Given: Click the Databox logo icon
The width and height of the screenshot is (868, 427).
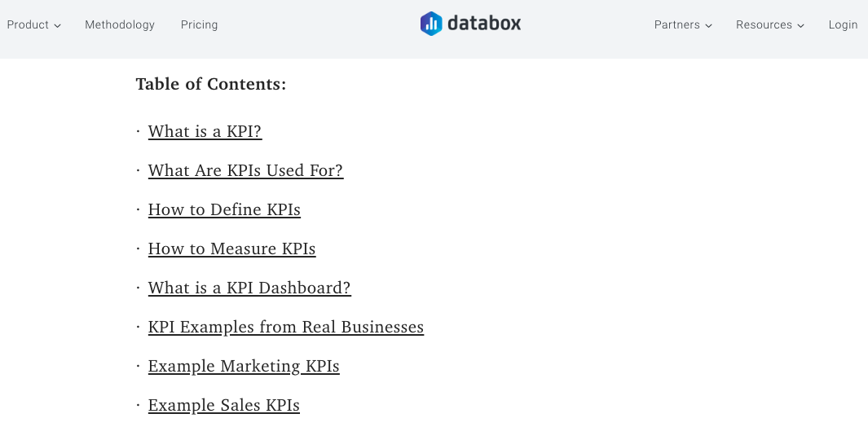Looking at the screenshot, I should [431, 24].
